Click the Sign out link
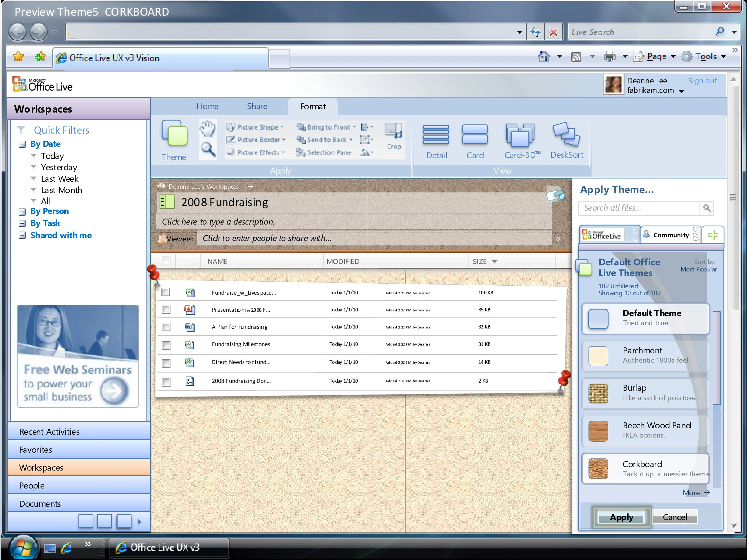This screenshot has width=747, height=560. pos(702,81)
